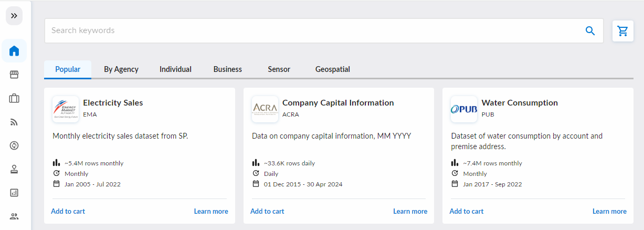Click the 'EMA' agency label
This screenshot has width=644, height=230.
[90, 114]
